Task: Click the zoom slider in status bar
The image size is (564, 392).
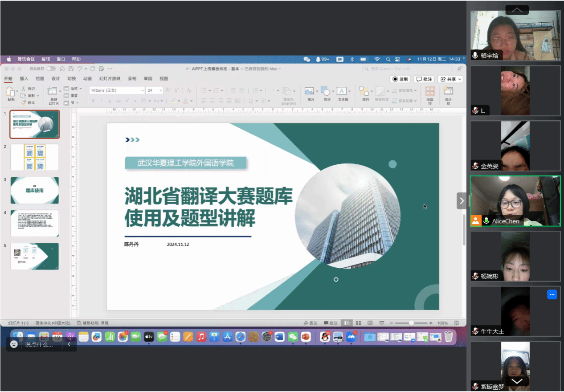Action: 411,323
